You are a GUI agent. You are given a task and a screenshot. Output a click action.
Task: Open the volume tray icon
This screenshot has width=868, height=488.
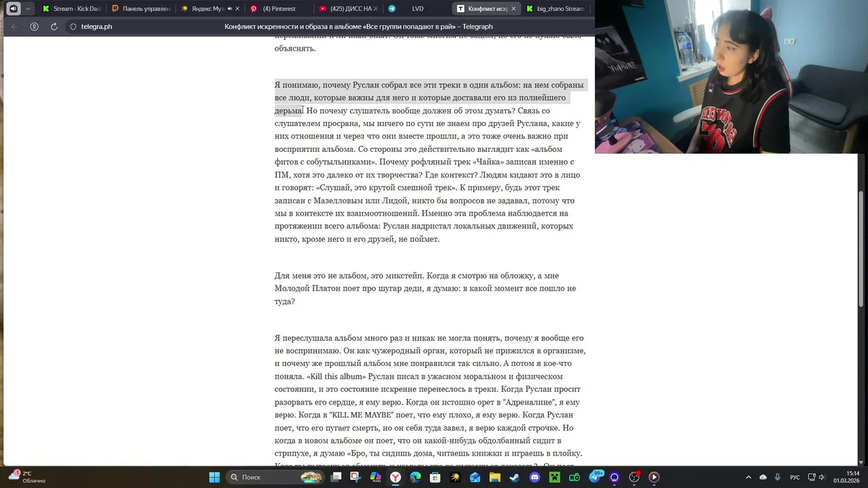822,477
